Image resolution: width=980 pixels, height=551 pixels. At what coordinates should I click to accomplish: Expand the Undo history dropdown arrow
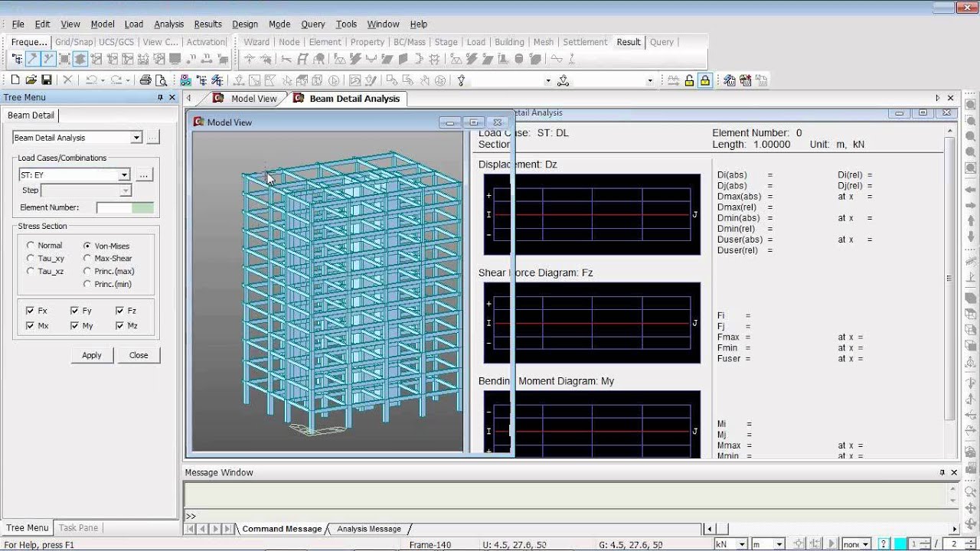pos(102,80)
